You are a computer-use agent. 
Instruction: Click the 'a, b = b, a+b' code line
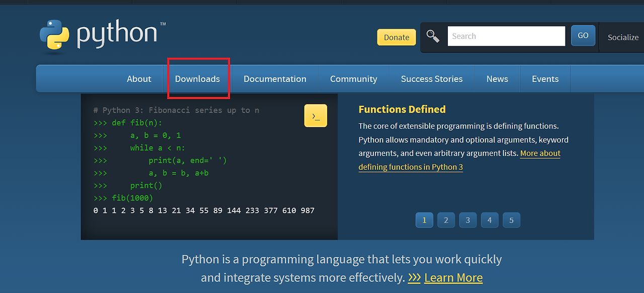click(151, 173)
